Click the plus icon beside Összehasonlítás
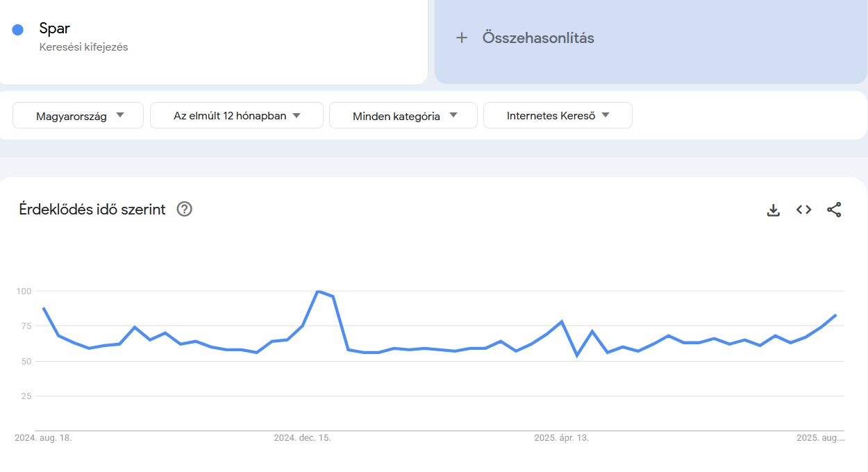This screenshot has width=868, height=472. 462,37
